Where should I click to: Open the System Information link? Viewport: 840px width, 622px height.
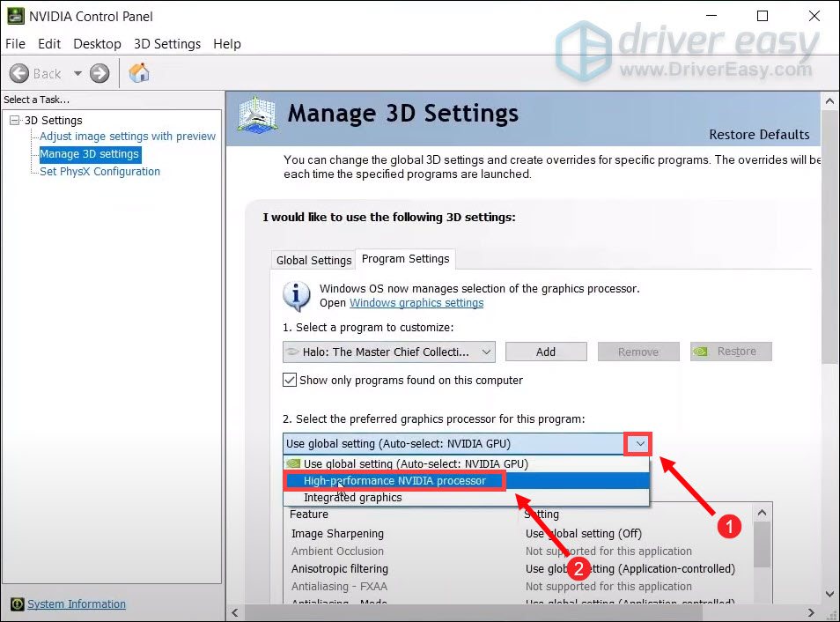coord(77,604)
